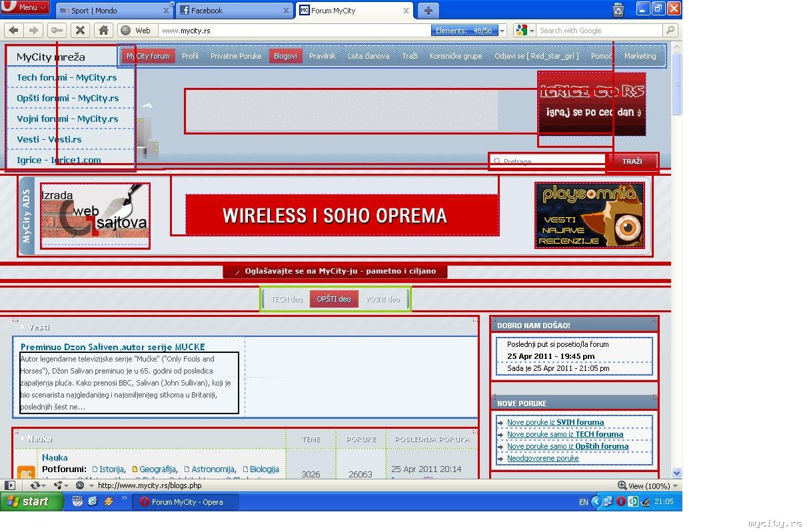Click the WIRELESS I SOHO OPREMA banner
This screenshot has height=532, width=807.
pyautogui.click(x=342, y=215)
